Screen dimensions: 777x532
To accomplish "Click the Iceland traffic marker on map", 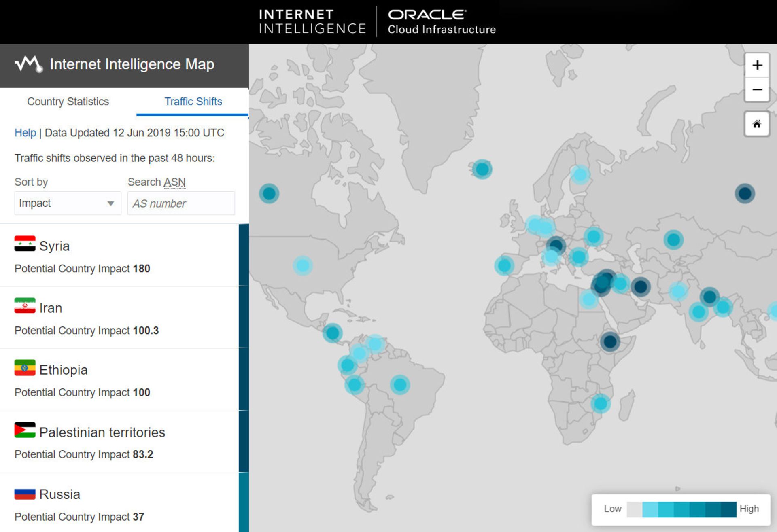I will (482, 170).
